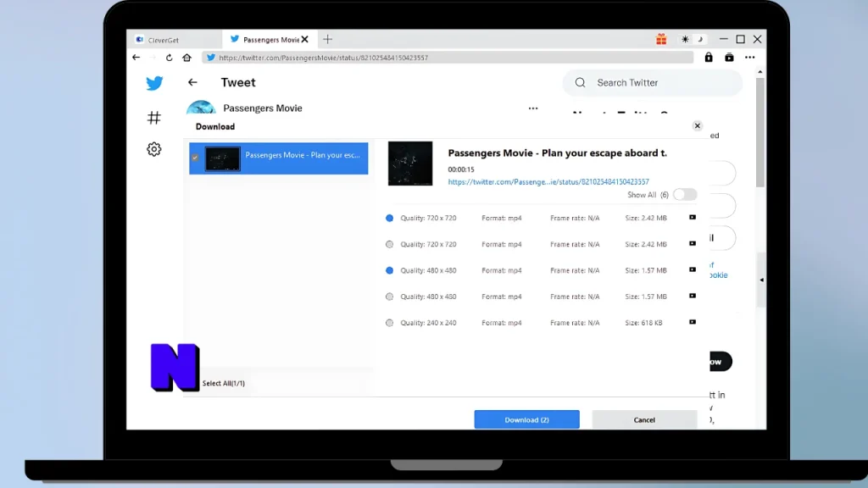
Task: Toggle the Show All switch
Action: [685, 195]
